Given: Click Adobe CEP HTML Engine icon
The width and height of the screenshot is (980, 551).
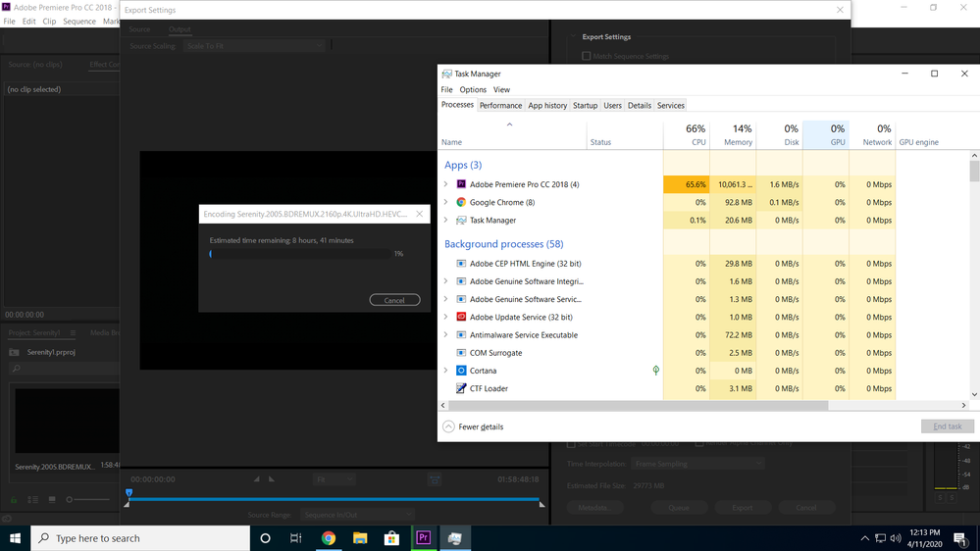Looking at the screenshot, I should click(x=461, y=264).
